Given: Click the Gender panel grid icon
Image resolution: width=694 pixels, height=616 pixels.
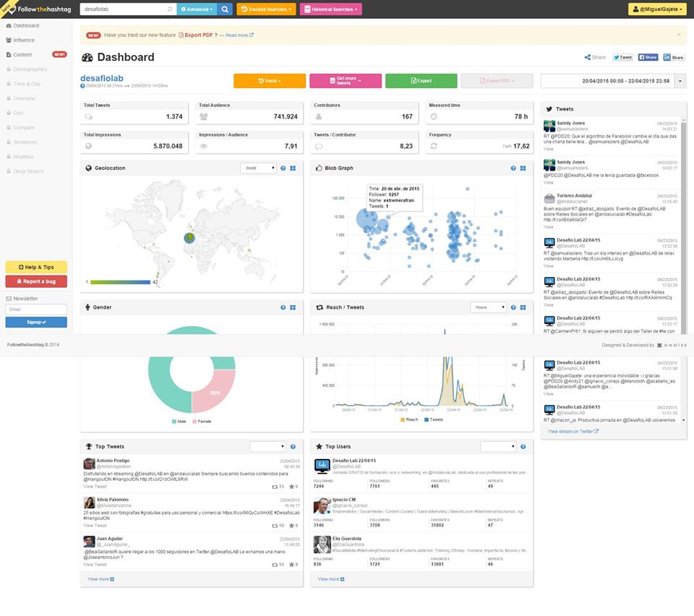Looking at the screenshot, I should click(x=293, y=307).
